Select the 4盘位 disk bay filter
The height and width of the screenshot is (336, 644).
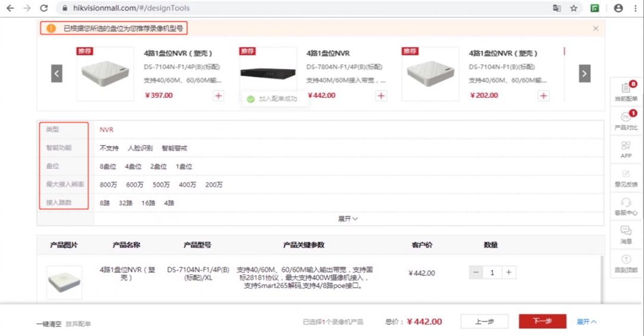point(133,167)
